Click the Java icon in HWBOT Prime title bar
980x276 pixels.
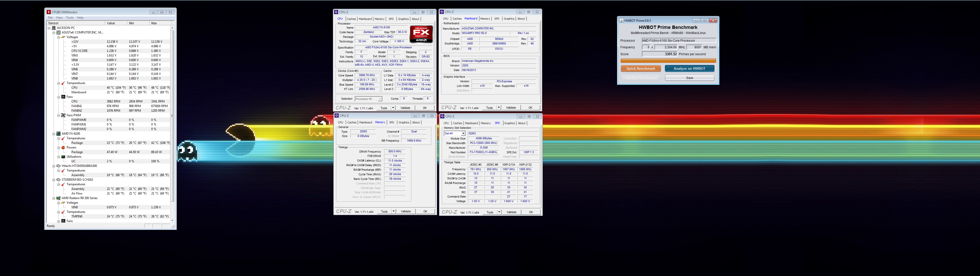click(x=622, y=21)
